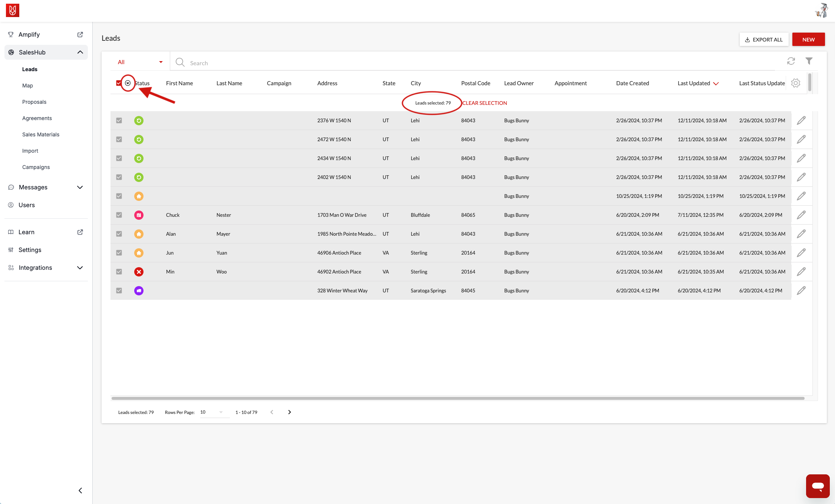Click the EXPORT ALL button

click(764, 39)
